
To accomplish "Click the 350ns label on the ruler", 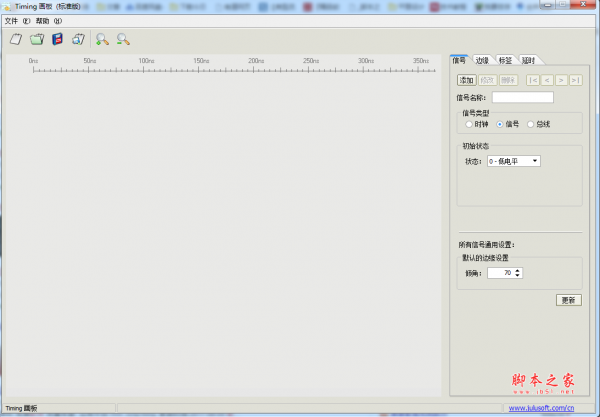I will tap(421, 61).
